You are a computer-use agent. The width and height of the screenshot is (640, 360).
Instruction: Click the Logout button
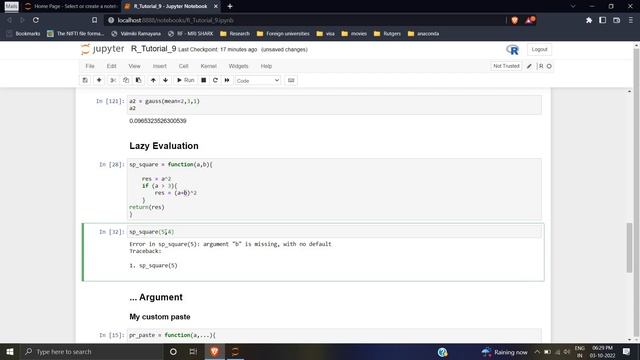[x=539, y=49]
